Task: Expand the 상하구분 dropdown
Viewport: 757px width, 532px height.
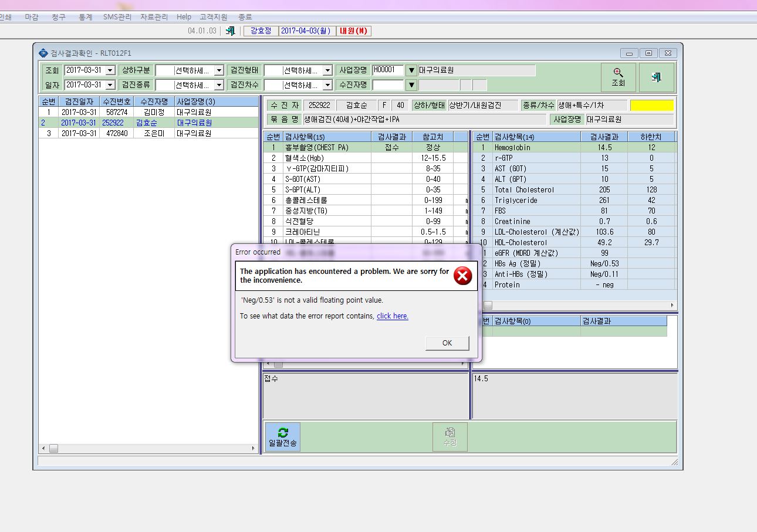Action: click(x=219, y=70)
